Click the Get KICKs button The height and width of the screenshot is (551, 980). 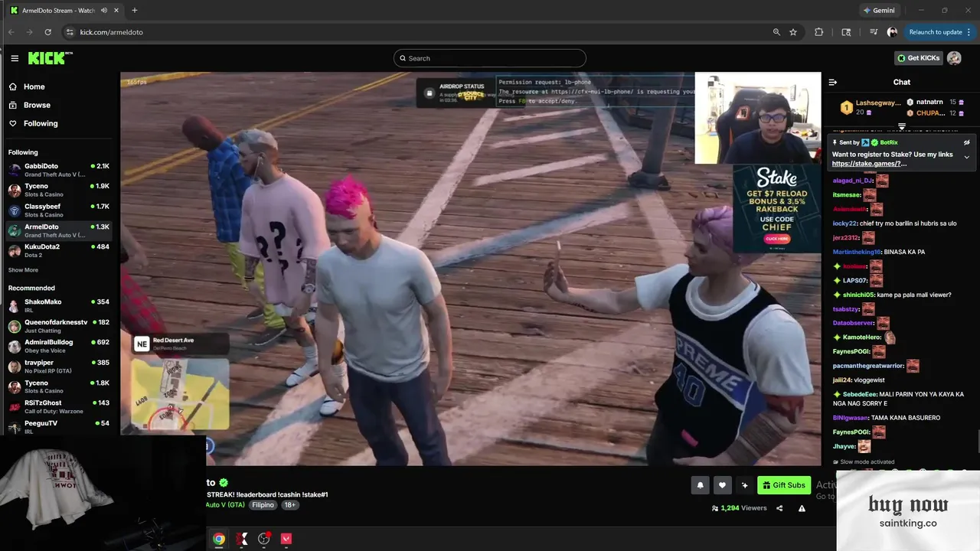[918, 58]
